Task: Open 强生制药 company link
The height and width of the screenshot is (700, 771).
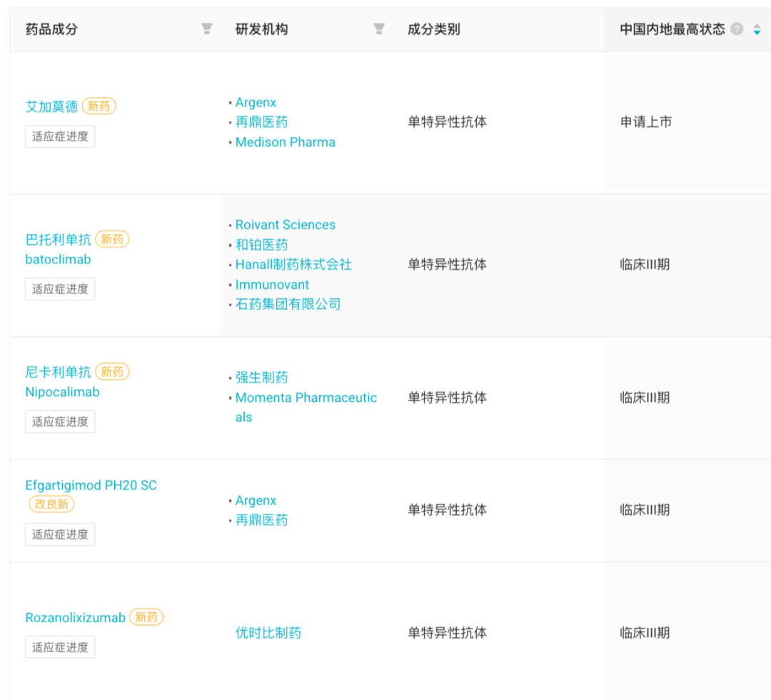Action: [261, 377]
